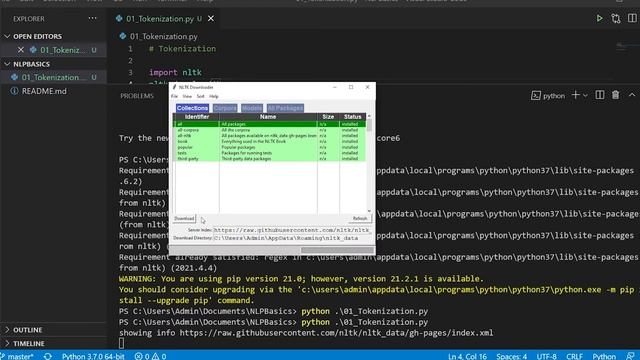Click the Status column header

click(353, 117)
